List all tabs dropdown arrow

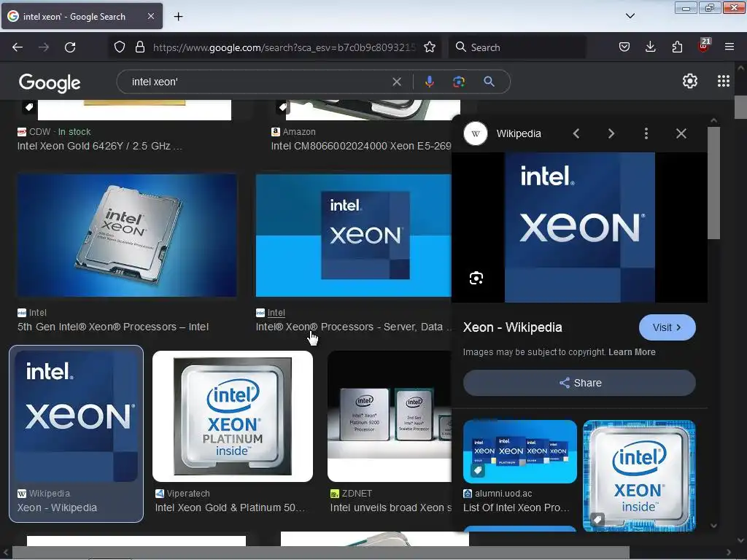point(630,16)
